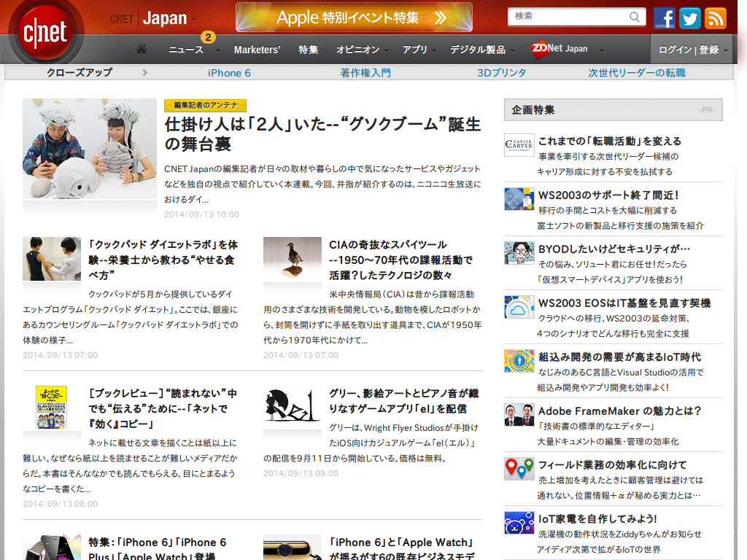Screen dimensions: 747x560
Task: Open the iPhone 6 closeup link
Action: [229, 73]
